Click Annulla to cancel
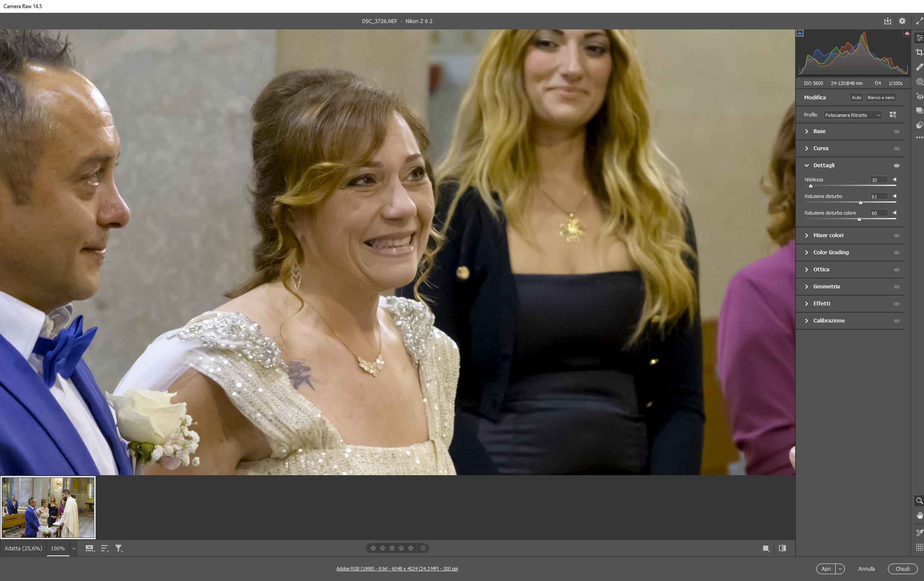 [866, 569]
